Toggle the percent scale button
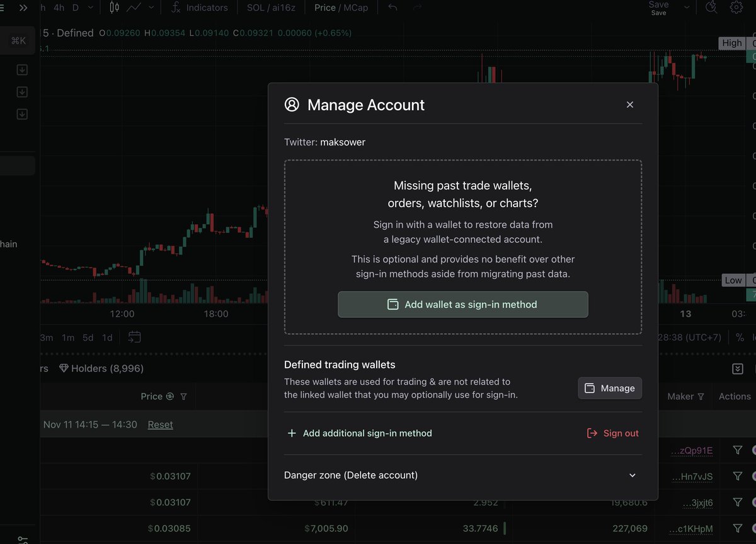 (740, 337)
